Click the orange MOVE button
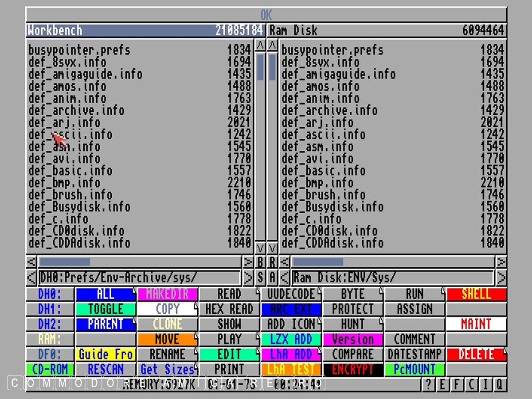The height and width of the screenshot is (399, 532). [167, 340]
